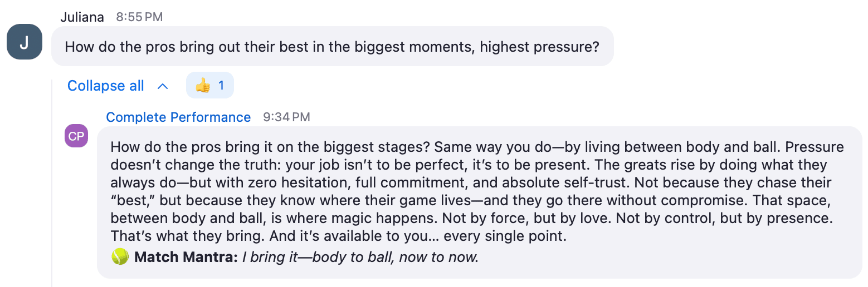This screenshot has height=287, width=868.
Task: Click the reply's opening line about biggest stages
Action: 270,147
